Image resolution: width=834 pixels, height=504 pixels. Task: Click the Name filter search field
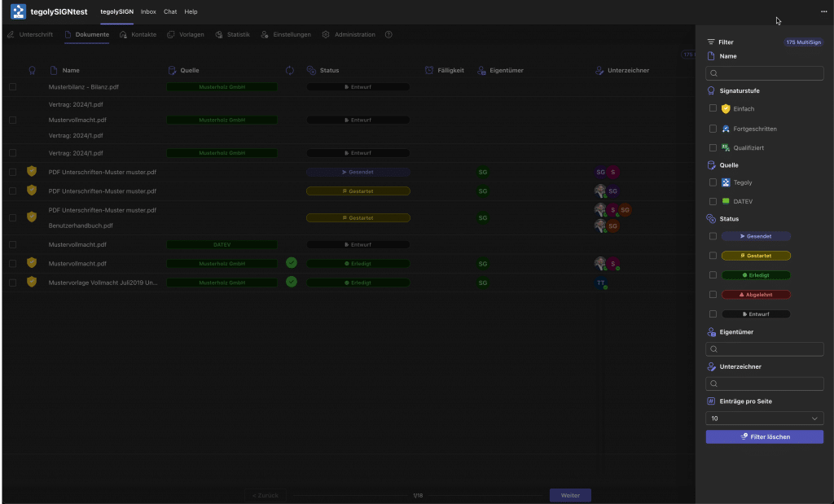point(764,74)
